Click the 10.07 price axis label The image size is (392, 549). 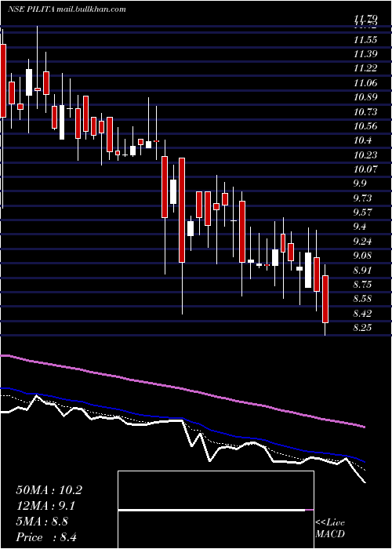365,169
